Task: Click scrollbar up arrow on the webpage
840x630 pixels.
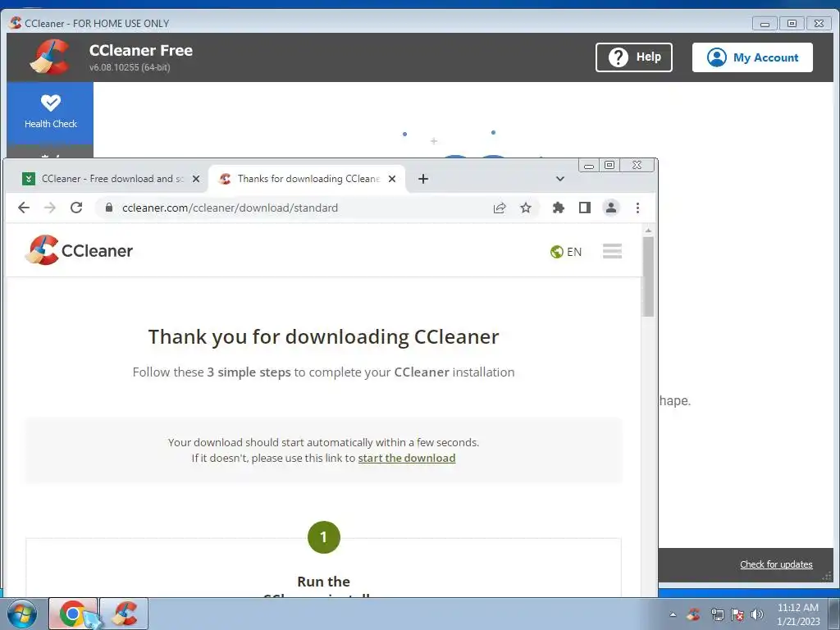Action: point(648,231)
